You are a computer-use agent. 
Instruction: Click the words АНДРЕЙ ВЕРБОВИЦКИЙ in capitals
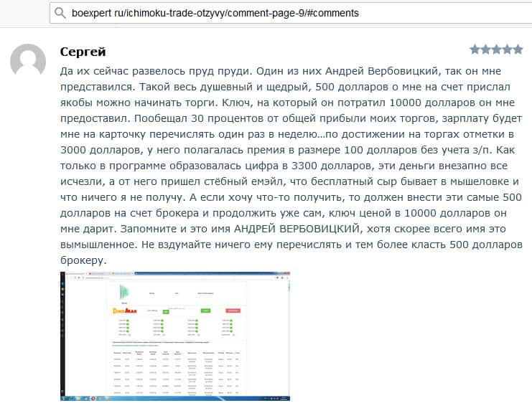297,229
